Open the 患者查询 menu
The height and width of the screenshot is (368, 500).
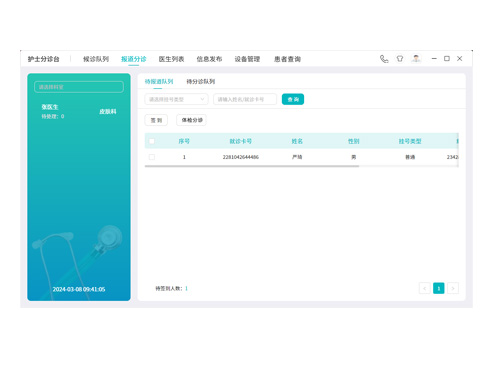[287, 59]
